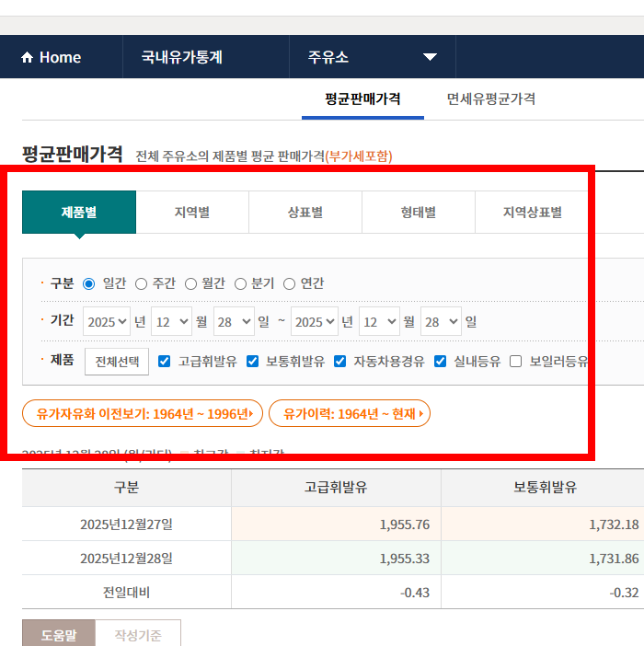The width and height of the screenshot is (644, 646).
Task: Open the start year 2025 dropdown
Action: click(x=107, y=321)
